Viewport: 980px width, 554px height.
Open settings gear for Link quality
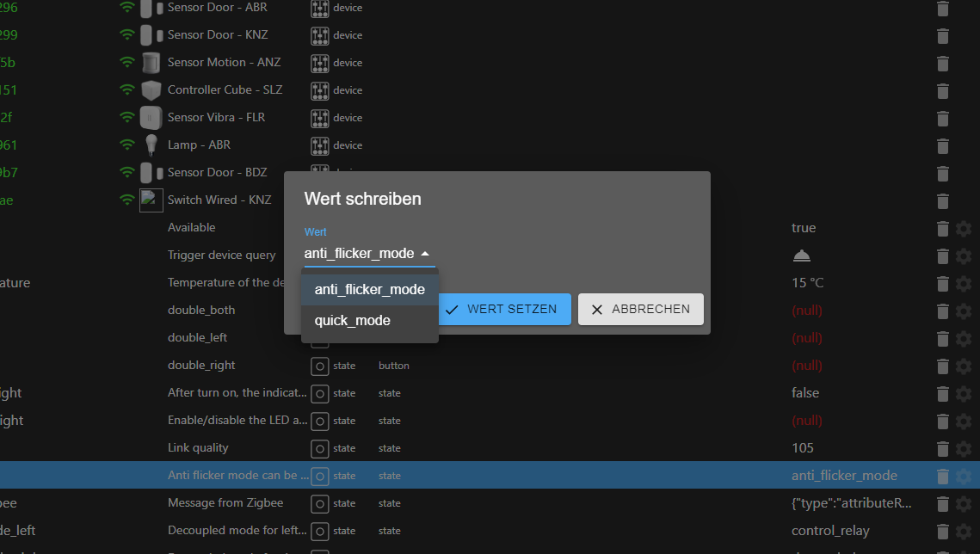pyautogui.click(x=964, y=448)
